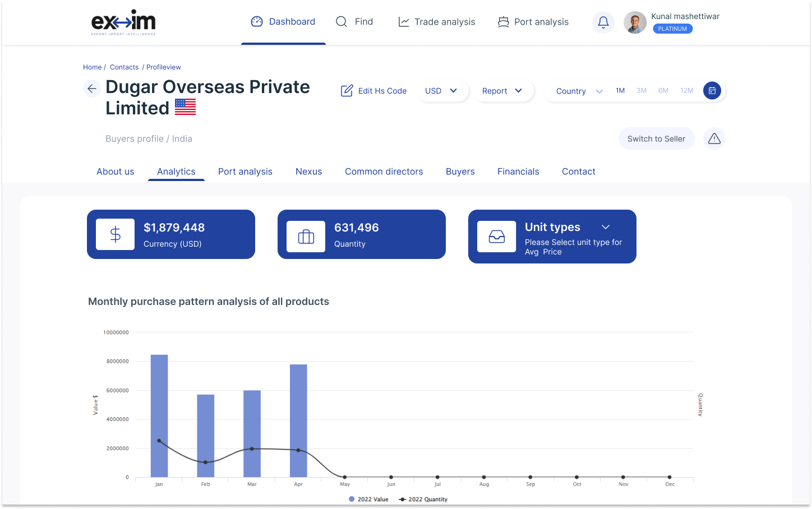Click the Mar value bar

(x=252, y=434)
